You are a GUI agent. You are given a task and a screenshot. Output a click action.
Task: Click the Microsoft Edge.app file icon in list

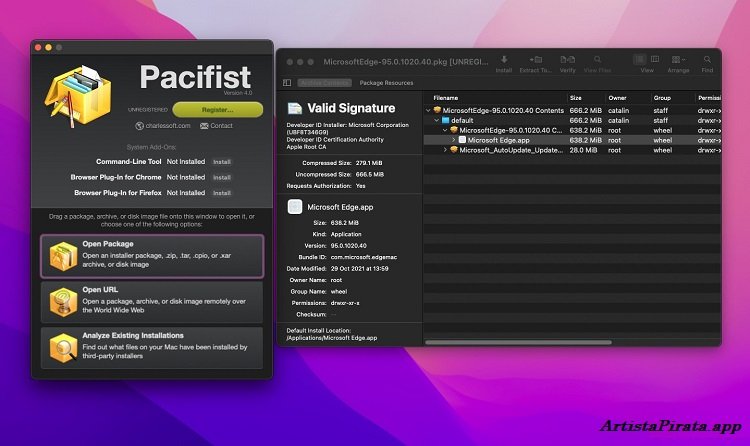(462, 140)
